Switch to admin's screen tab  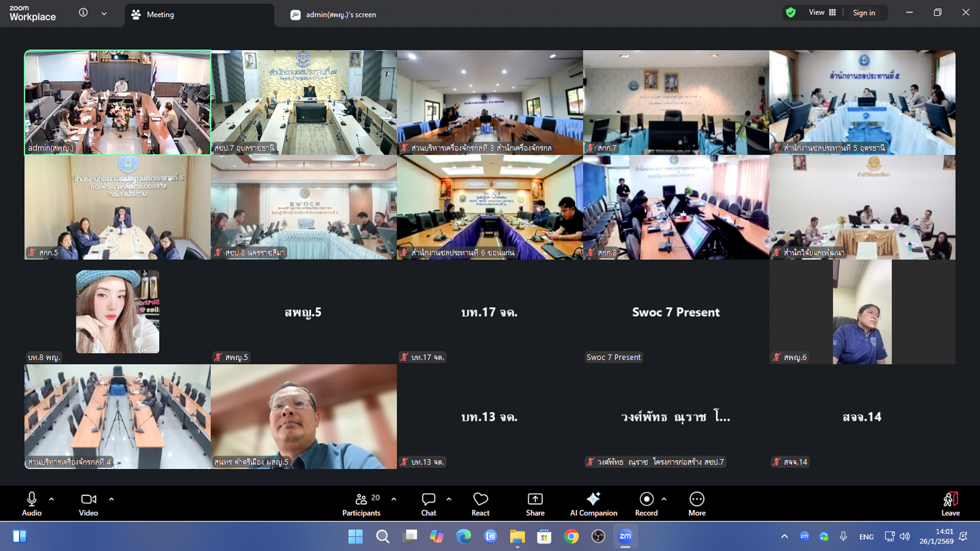[340, 14]
